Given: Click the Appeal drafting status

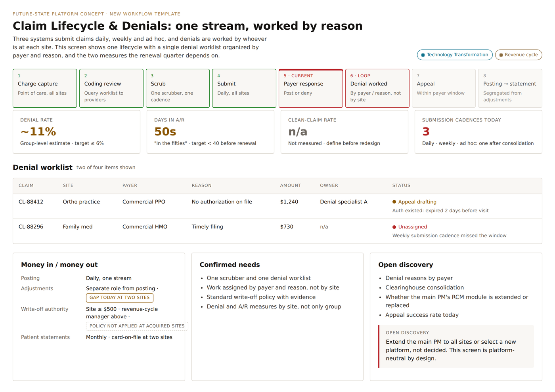Looking at the screenshot, I should 414,202.
